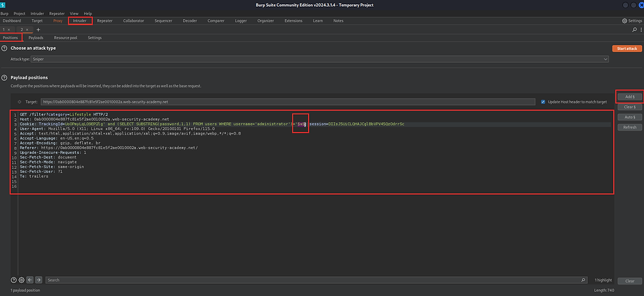Switch to the Notes tab
The width and height of the screenshot is (644, 296).
(x=339, y=21)
